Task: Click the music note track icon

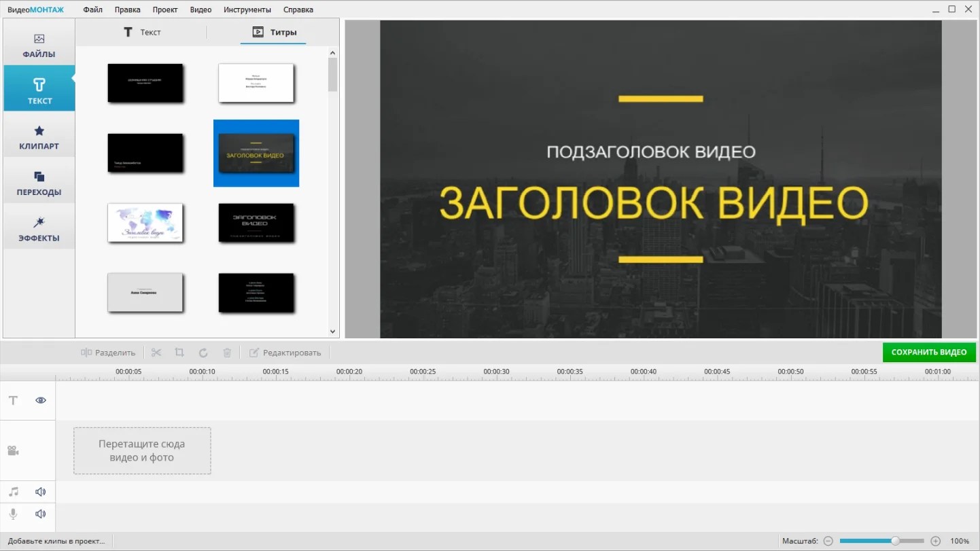Action: (x=14, y=492)
